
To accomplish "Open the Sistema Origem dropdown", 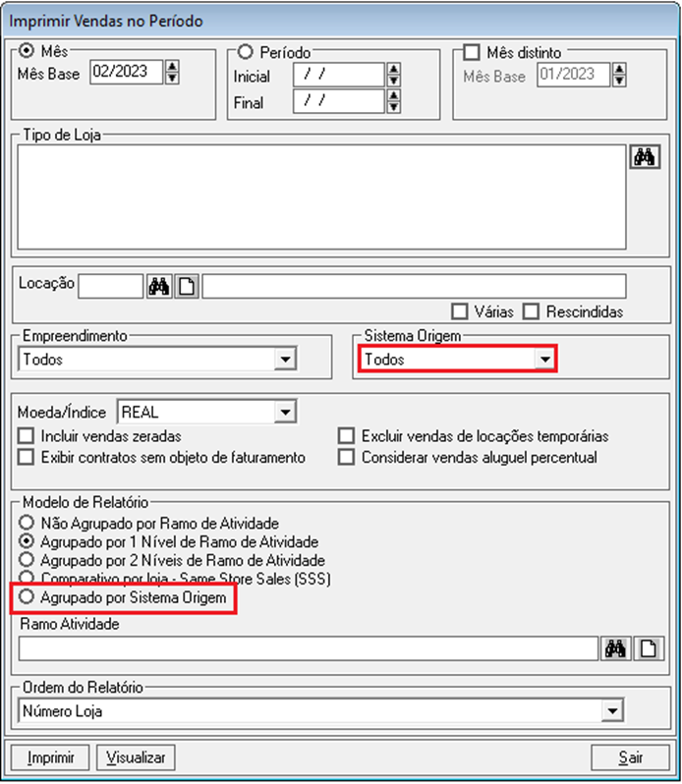I will point(544,359).
